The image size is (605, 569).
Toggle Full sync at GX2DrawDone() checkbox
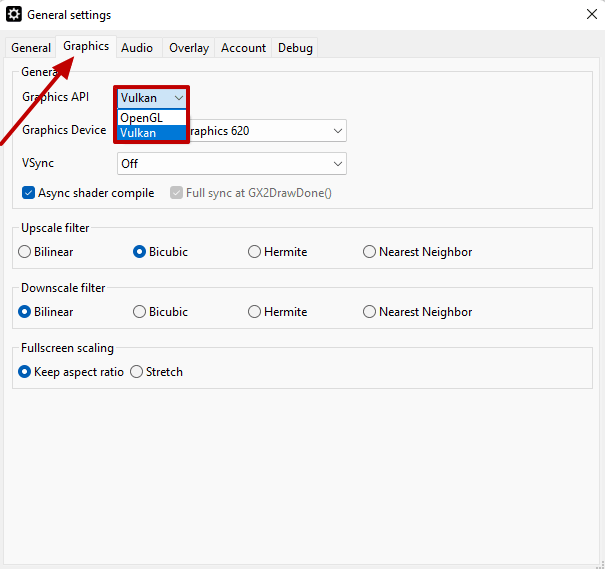(251, 193)
